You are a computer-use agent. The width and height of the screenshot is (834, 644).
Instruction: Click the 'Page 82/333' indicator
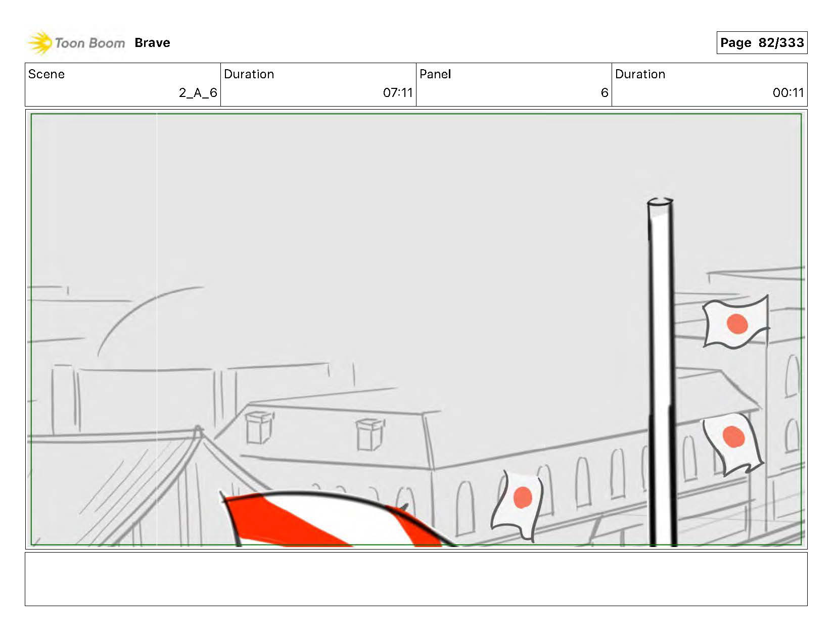762,42
